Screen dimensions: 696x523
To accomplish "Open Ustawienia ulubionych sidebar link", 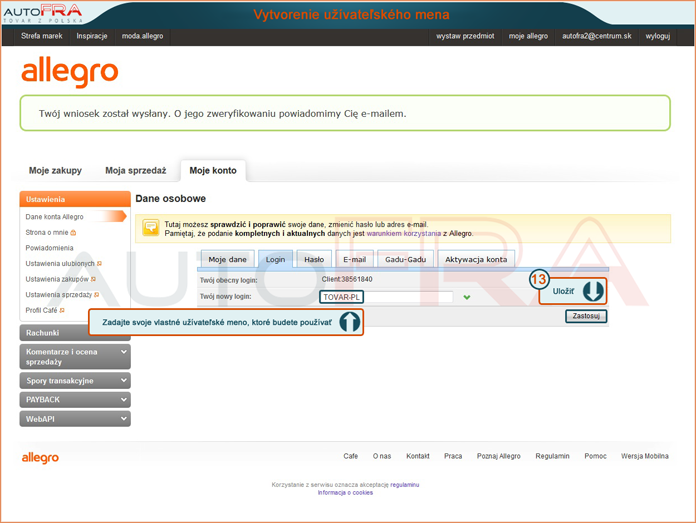I will (x=60, y=264).
